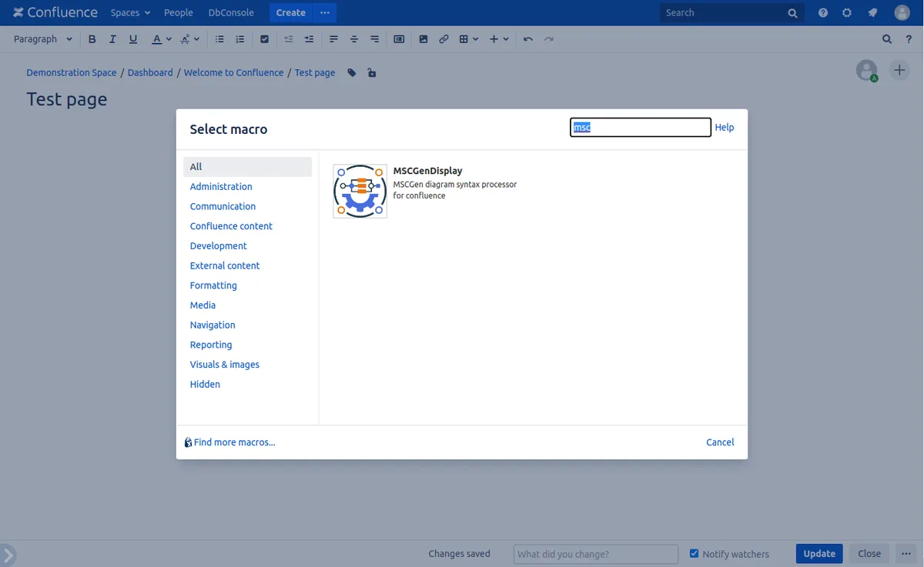Click the page restrictions lock icon
The width and height of the screenshot is (924, 567).
point(372,73)
